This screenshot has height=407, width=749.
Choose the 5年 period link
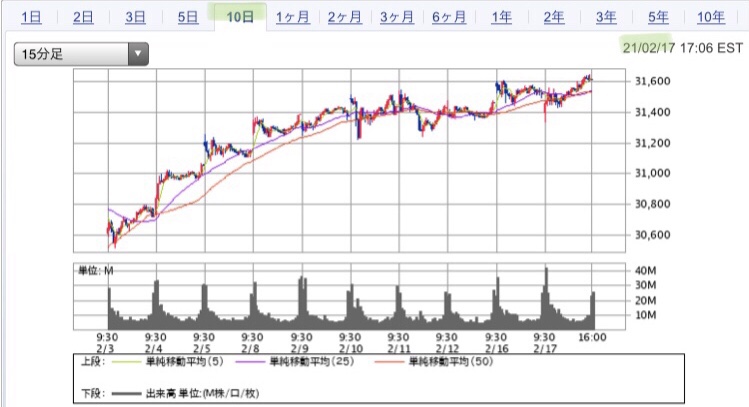[x=658, y=18]
